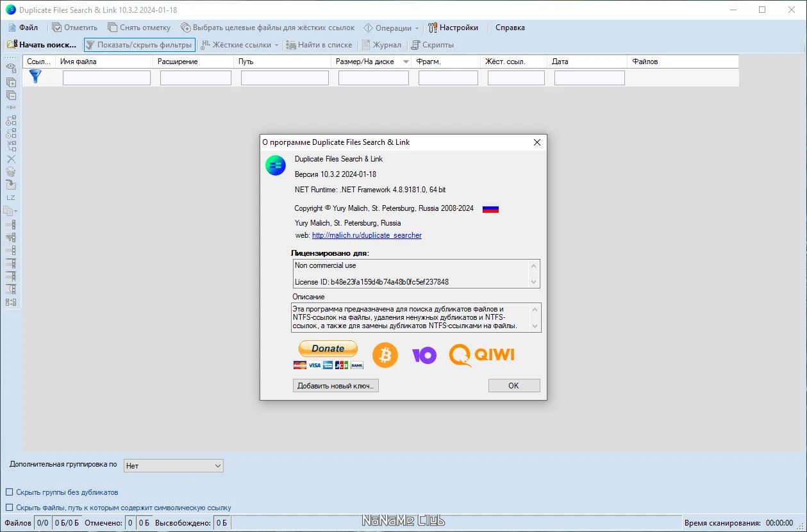Click the Russian flag icon

click(x=491, y=209)
